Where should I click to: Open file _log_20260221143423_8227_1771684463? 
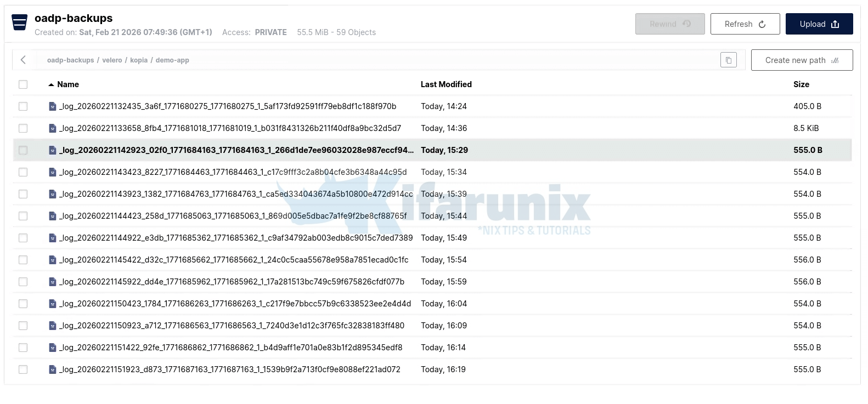233,172
